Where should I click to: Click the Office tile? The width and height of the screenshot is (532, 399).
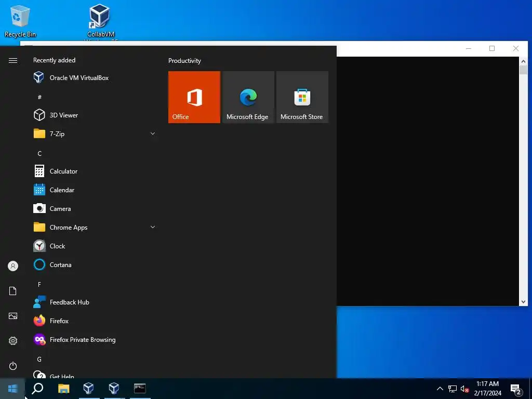[x=194, y=97]
